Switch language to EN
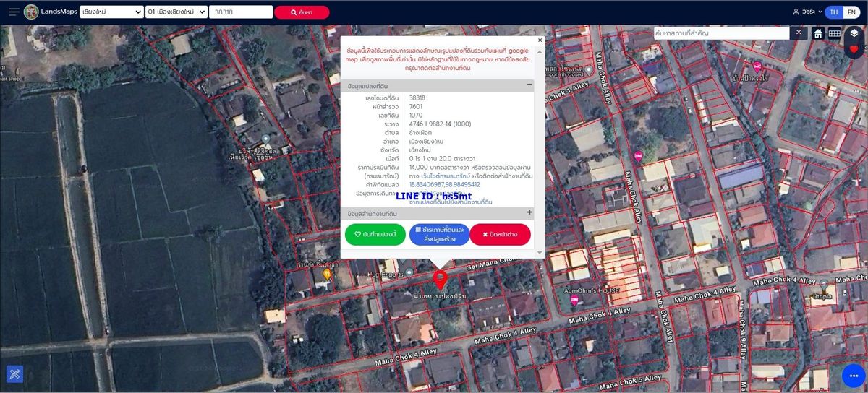This screenshot has height=393, width=868. 851,12
